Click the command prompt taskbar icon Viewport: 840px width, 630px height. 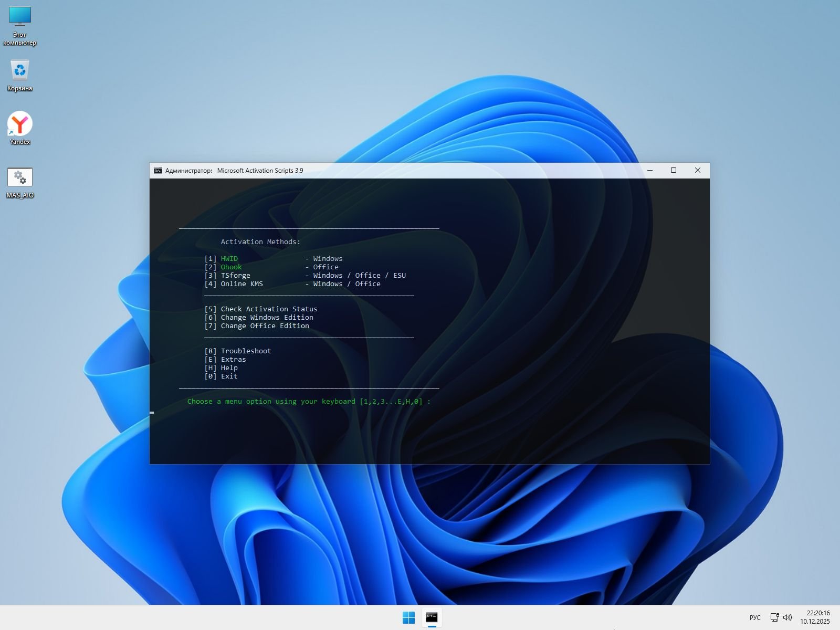tap(432, 617)
